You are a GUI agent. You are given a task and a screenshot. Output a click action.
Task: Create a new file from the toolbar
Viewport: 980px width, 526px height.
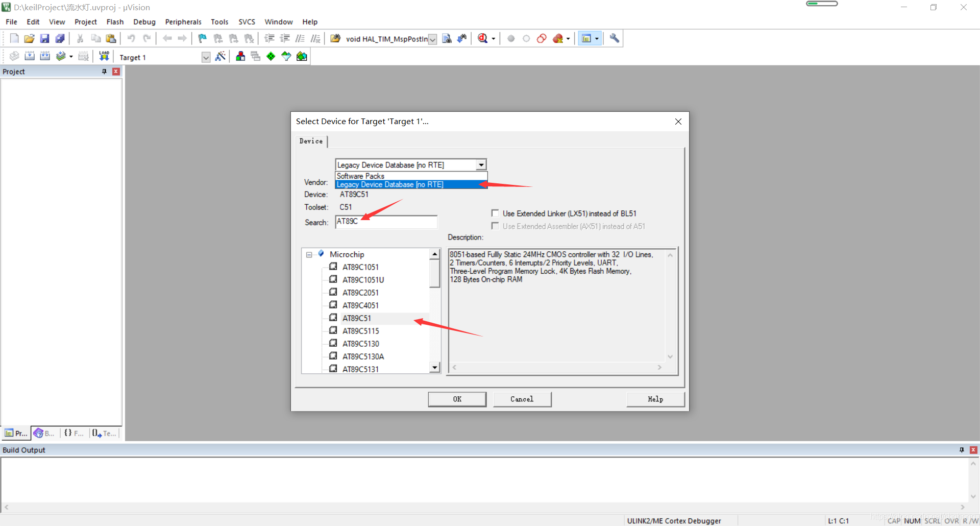[x=14, y=38]
